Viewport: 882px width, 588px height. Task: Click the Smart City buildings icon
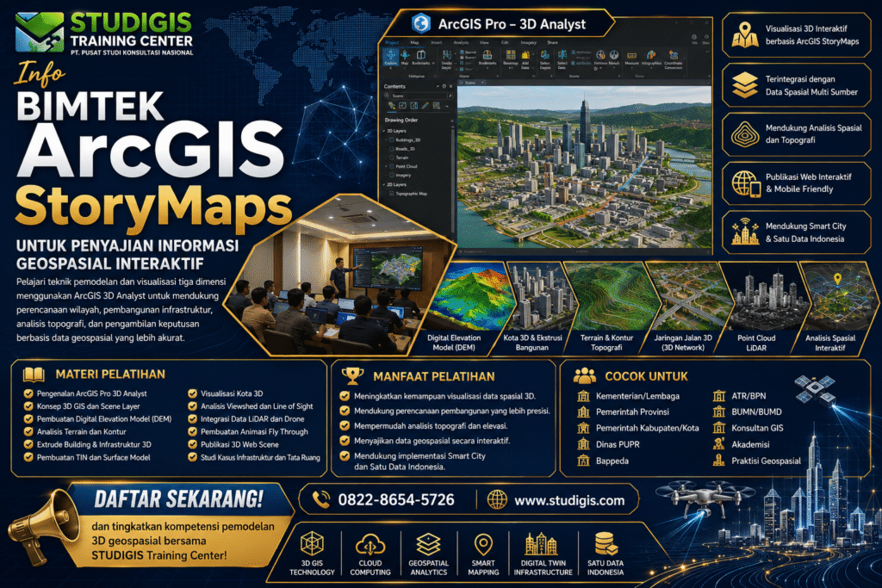coord(745,232)
